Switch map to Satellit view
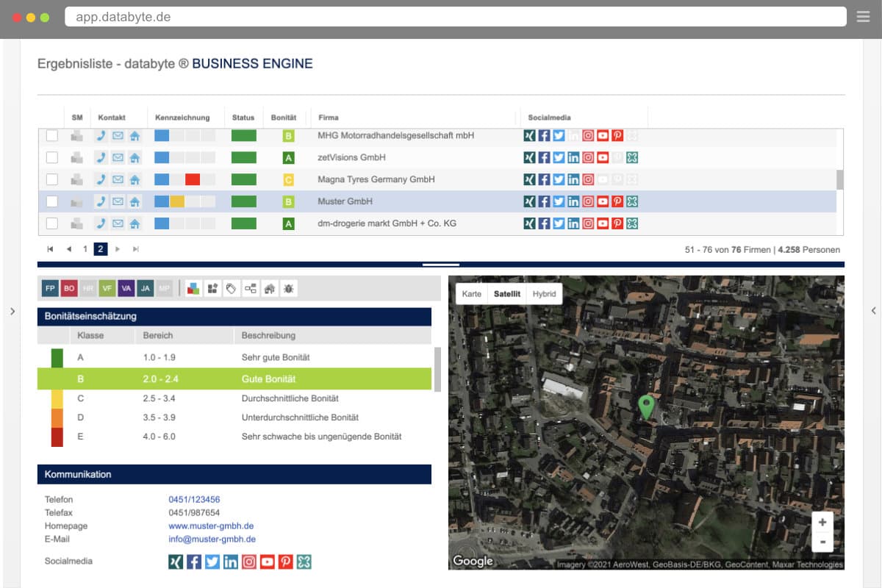The width and height of the screenshot is (882, 588). click(x=507, y=294)
